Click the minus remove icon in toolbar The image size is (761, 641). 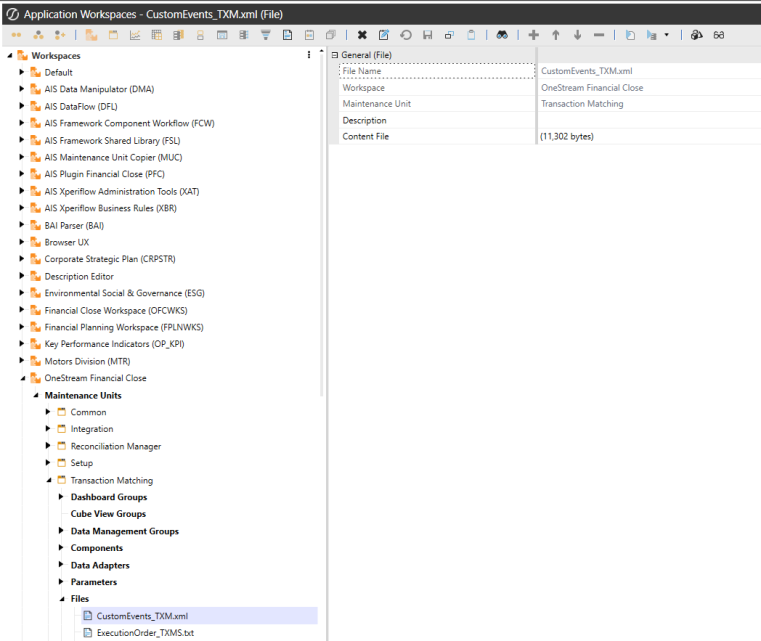coord(599,35)
